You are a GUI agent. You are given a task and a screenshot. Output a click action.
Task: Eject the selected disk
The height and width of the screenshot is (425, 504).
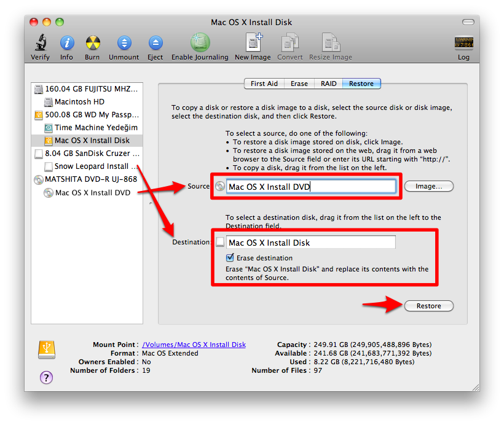coord(156,43)
